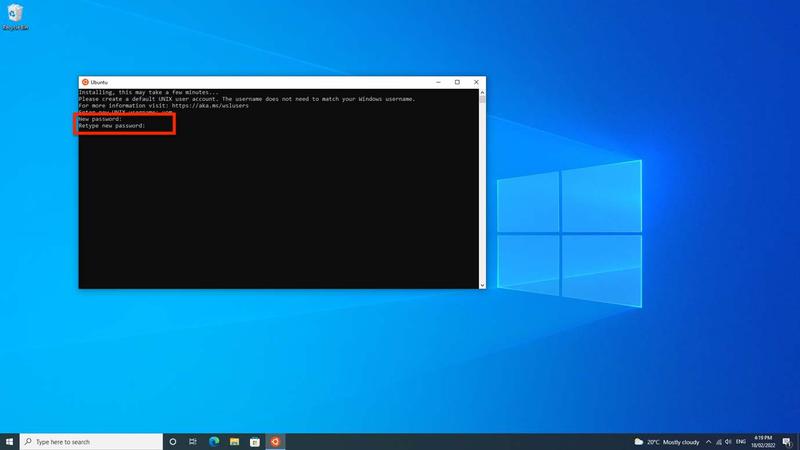Click the Ubuntu taskbar button
800x450 pixels.
tap(275, 442)
